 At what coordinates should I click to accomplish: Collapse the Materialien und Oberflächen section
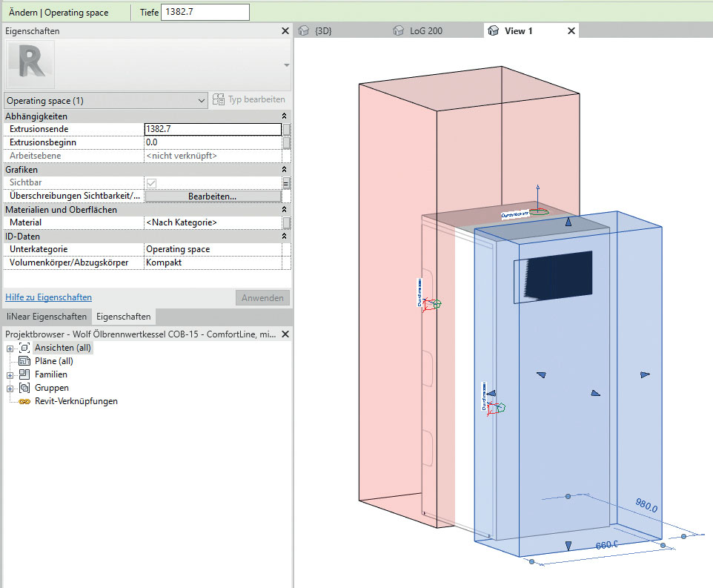pyautogui.click(x=284, y=210)
